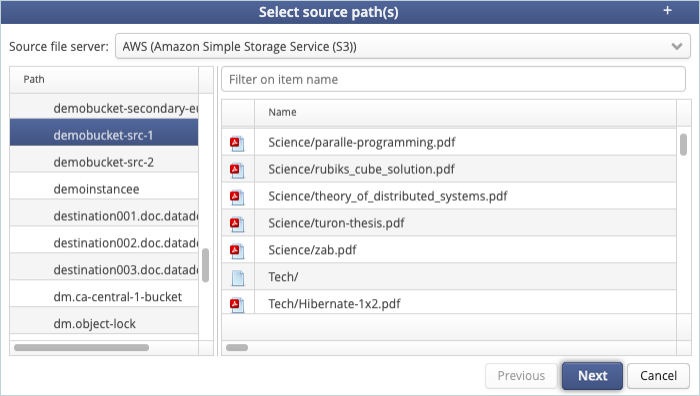The image size is (700, 396).
Task: Click the Next button
Action: [x=592, y=375]
